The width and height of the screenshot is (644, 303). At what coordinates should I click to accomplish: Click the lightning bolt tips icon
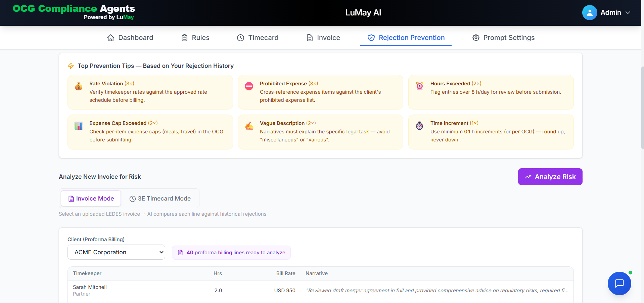(71, 66)
